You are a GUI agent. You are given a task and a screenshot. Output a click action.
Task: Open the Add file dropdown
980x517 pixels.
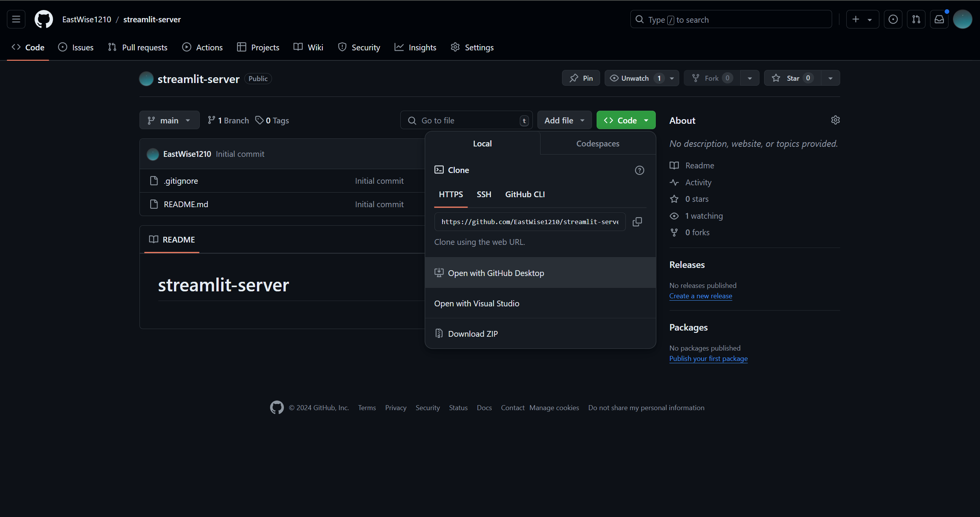[564, 120]
